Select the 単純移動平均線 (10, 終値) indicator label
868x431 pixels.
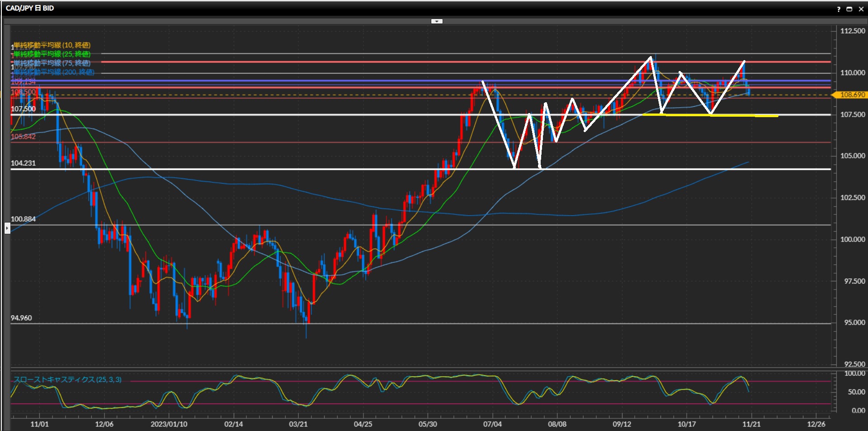[x=52, y=45]
